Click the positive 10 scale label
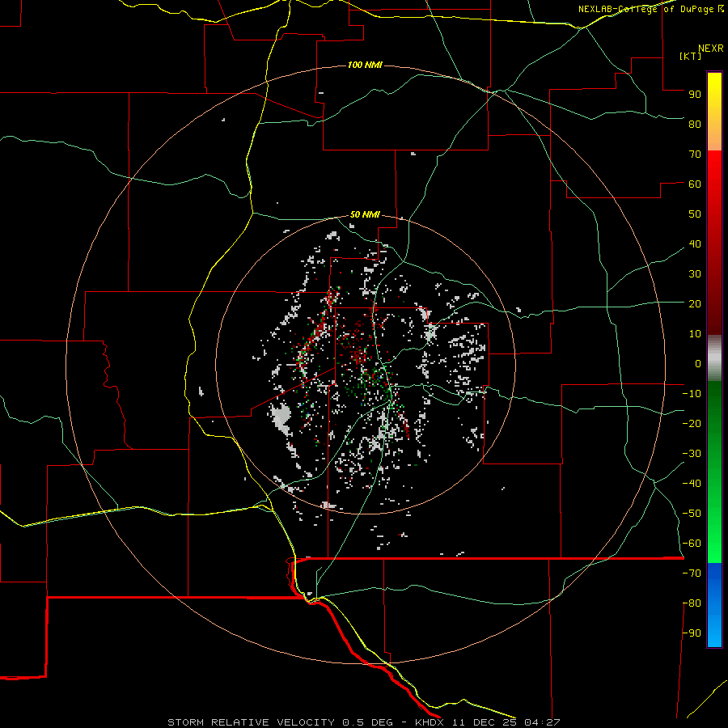This screenshot has width=728, height=728. pyautogui.click(x=695, y=334)
